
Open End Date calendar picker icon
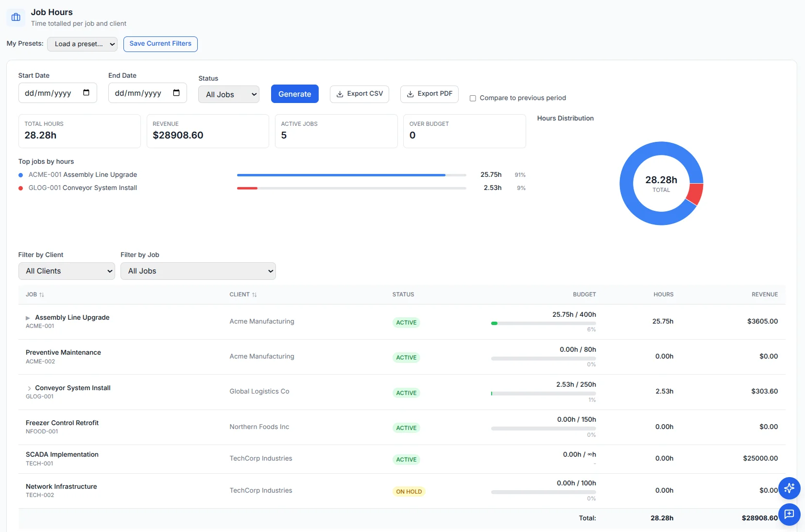[x=176, y=93]
